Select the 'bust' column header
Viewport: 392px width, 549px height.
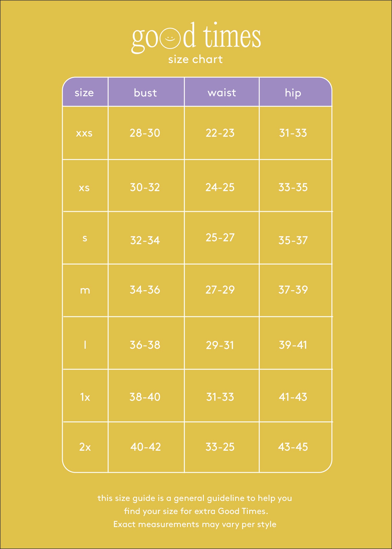point(145,93)
